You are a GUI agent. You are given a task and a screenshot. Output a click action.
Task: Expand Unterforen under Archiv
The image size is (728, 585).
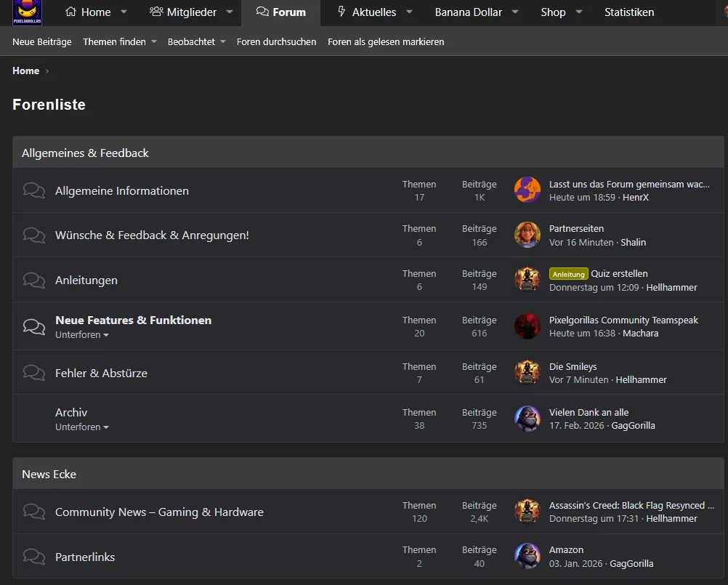pos(81,427)
